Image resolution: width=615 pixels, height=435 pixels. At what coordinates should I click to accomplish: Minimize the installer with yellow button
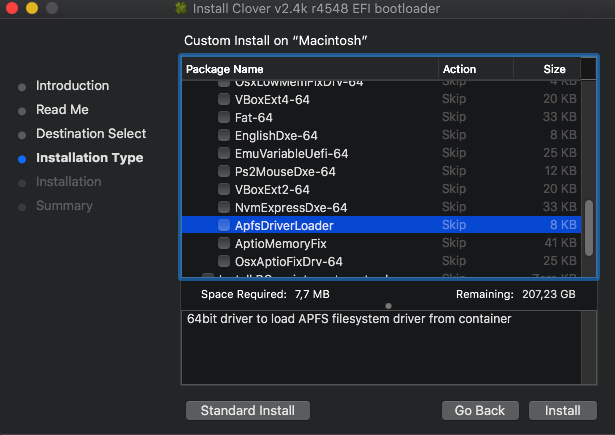point(32,8)
